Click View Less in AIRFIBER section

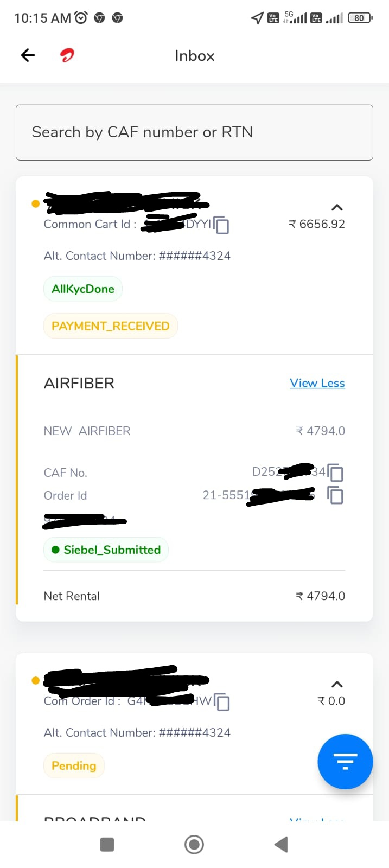coord(317,383)
